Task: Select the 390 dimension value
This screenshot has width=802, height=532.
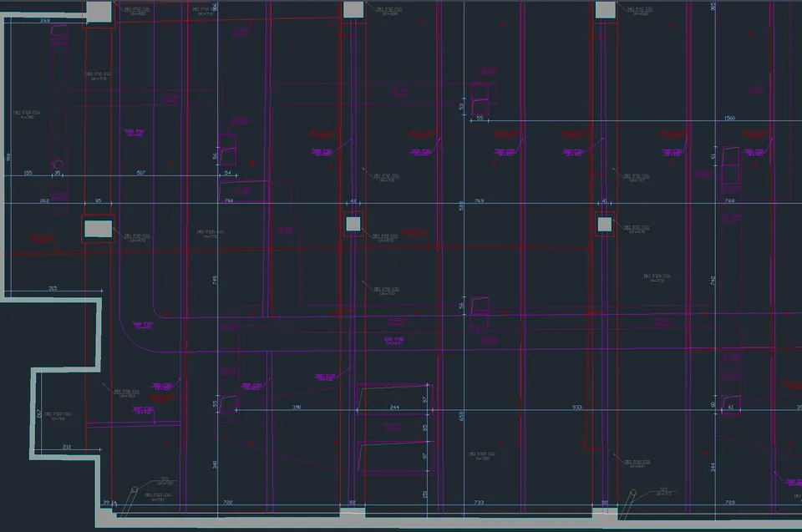Action: click(x=297, y=408)
